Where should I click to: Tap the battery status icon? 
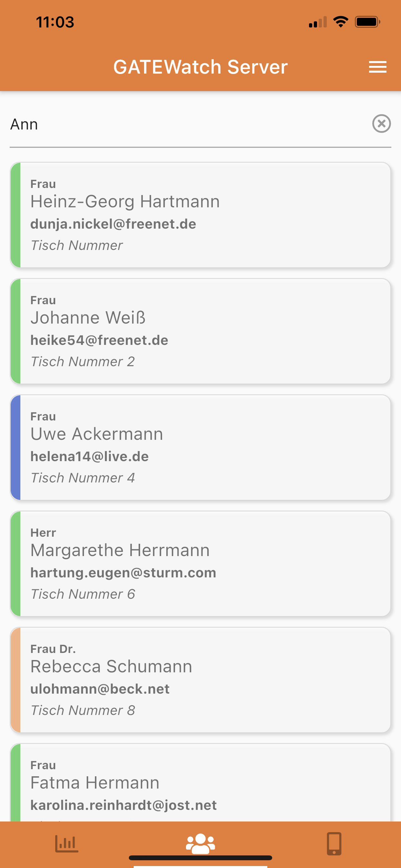point(367,22)
